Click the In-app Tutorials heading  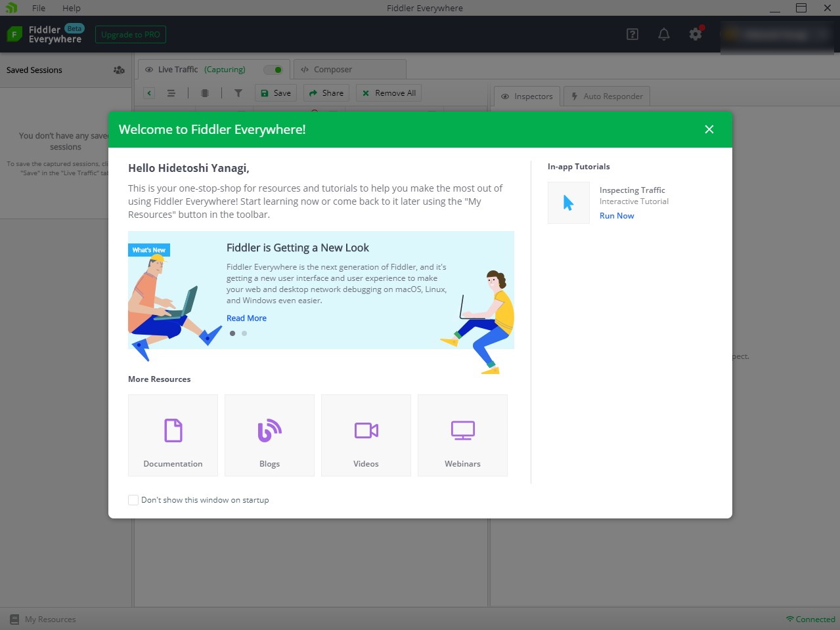pos(579,167)
